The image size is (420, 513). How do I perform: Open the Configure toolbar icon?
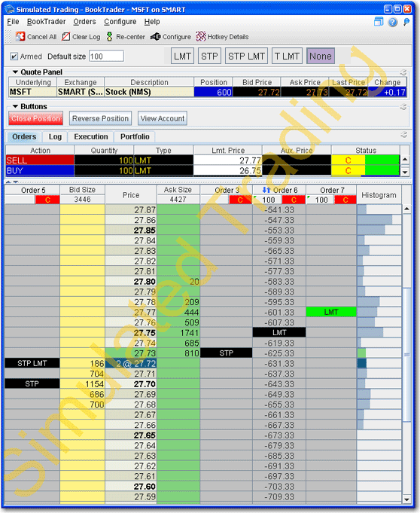155,37
